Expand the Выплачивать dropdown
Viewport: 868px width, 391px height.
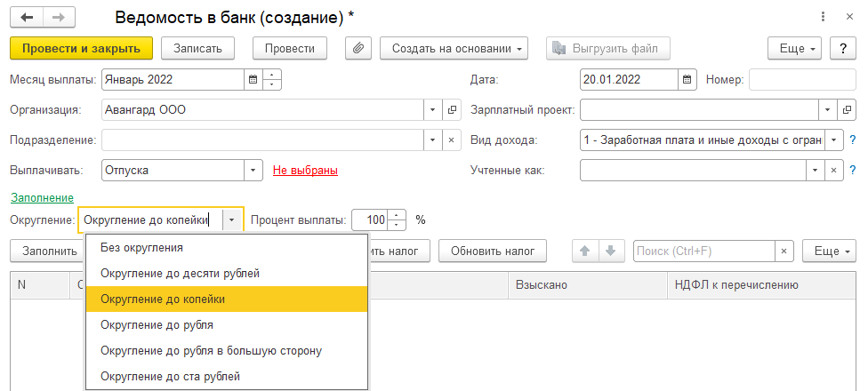(x=254, y=170)
